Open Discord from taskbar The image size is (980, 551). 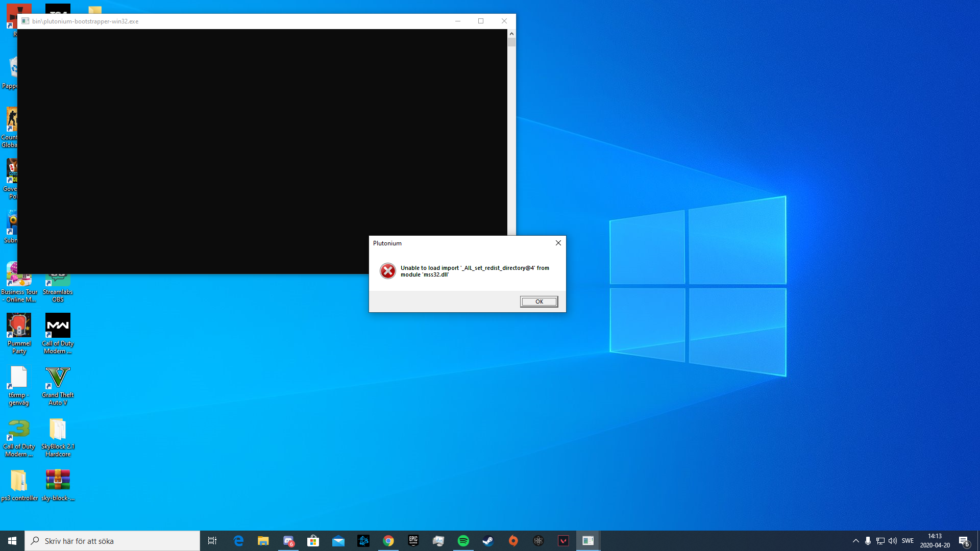point(288,541)
